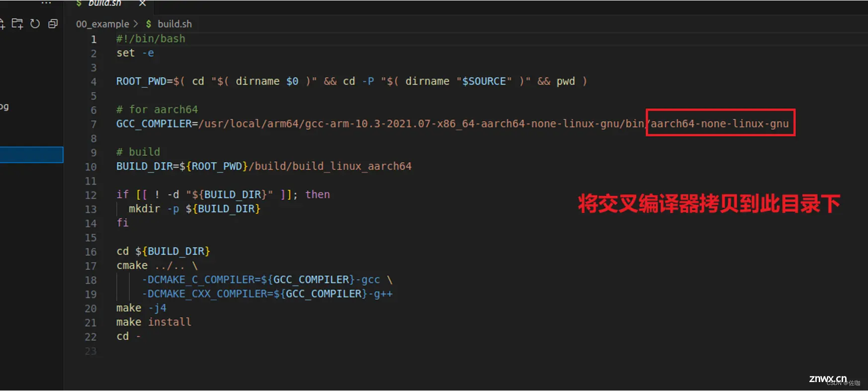Click '-DCMAKE_CXX_COMPILER' option on line 19
868x391 pixels.
pyautogui.click(x=204, y=294)
